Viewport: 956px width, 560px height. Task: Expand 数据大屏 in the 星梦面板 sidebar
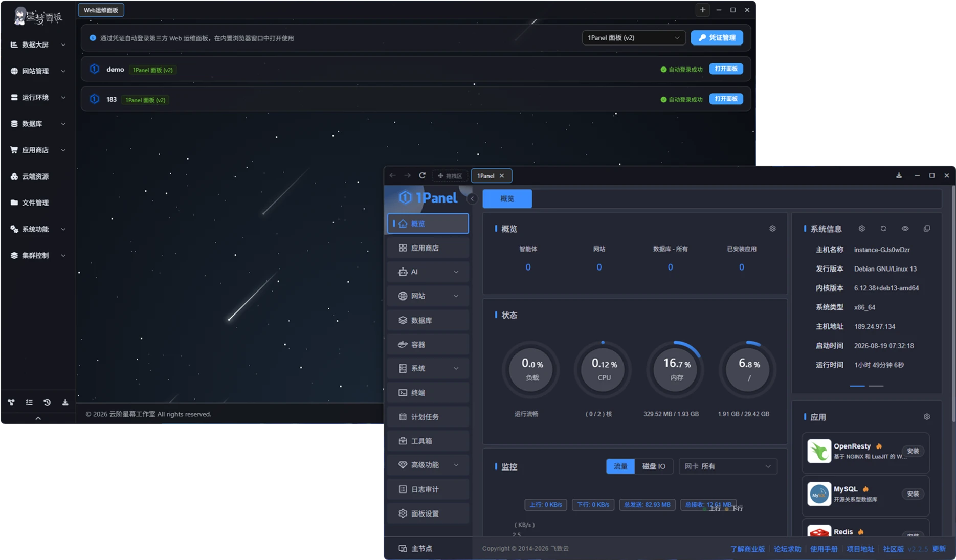[38, 45]
